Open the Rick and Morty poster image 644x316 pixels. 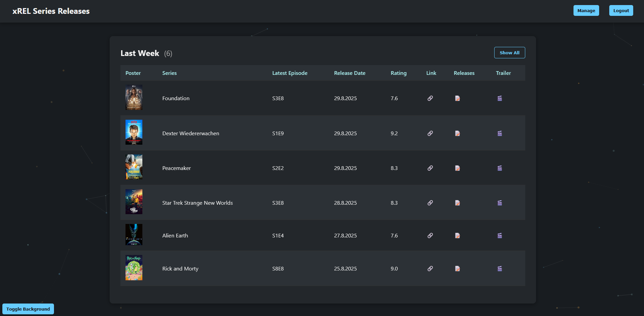134,268
